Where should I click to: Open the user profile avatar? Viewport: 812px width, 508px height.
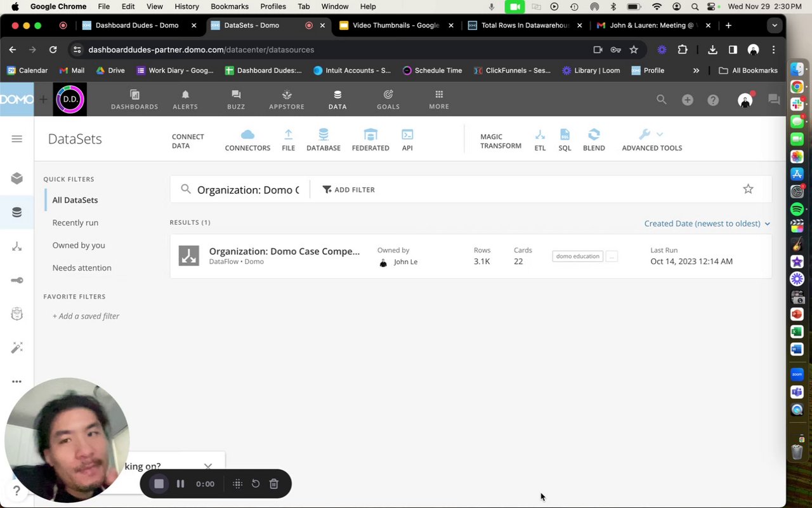[745, 100]
